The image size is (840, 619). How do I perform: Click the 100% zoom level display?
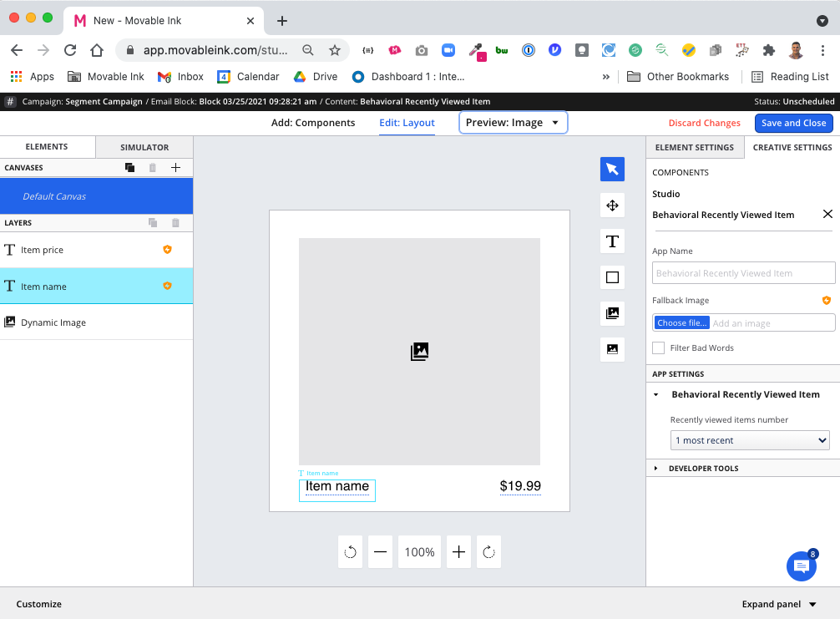tap(419, 551)
